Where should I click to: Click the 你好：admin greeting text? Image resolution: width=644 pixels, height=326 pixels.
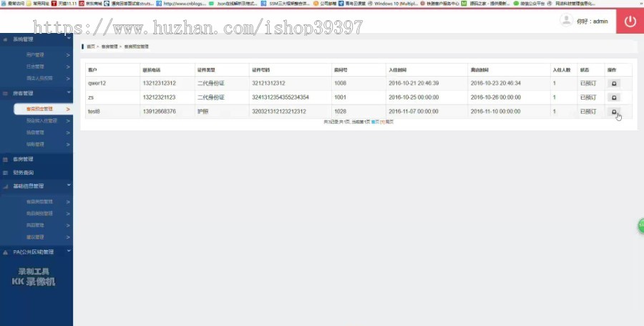click(x=592, y=21)
